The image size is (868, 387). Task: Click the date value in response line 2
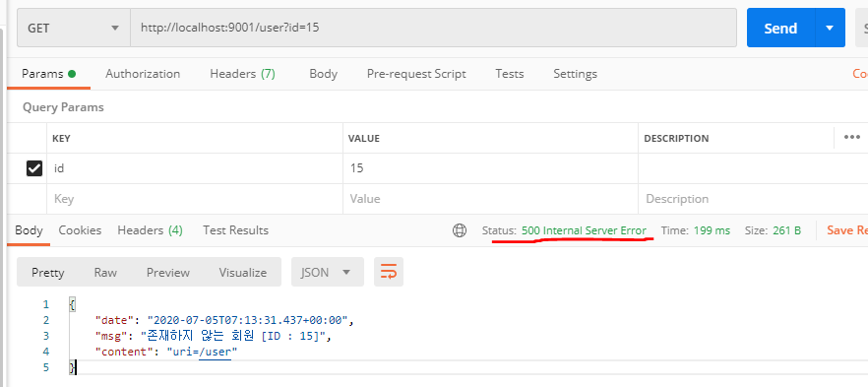[x=247, y=320]
